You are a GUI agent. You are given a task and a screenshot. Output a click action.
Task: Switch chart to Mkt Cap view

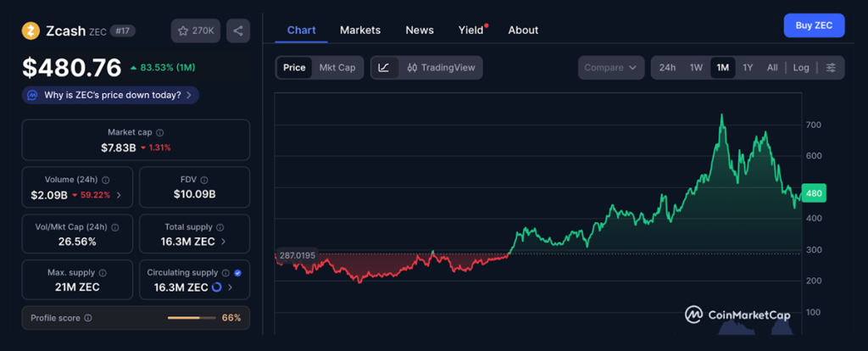pos(337,68)
